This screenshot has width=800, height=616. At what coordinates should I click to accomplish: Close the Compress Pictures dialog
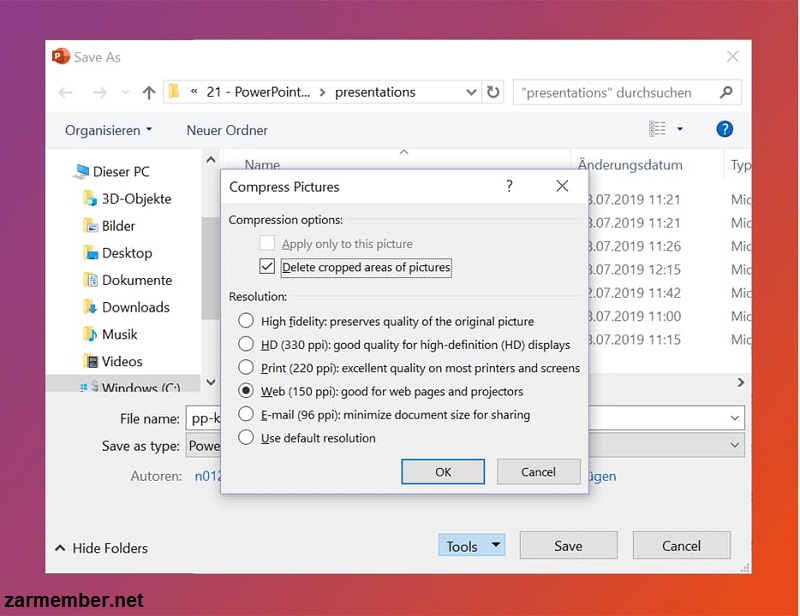[x=562, y=186]
